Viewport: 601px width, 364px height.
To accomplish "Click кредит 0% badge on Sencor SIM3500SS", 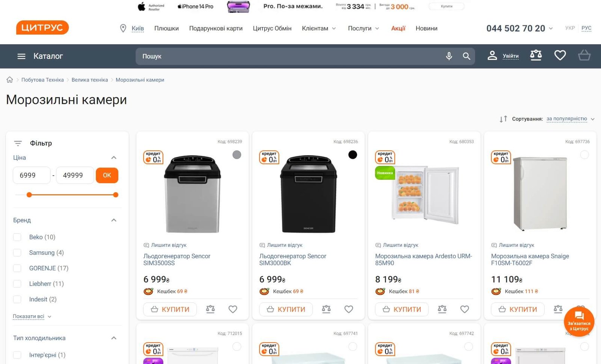I will tap(153, 157).
